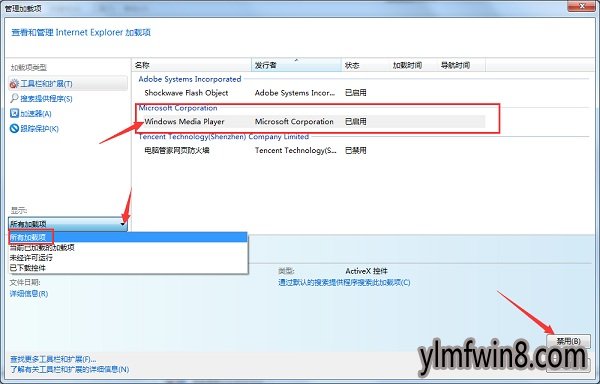Open the 加速器(A) category
The height and width of the screenshot is (384, 600).
coord(31,114)
